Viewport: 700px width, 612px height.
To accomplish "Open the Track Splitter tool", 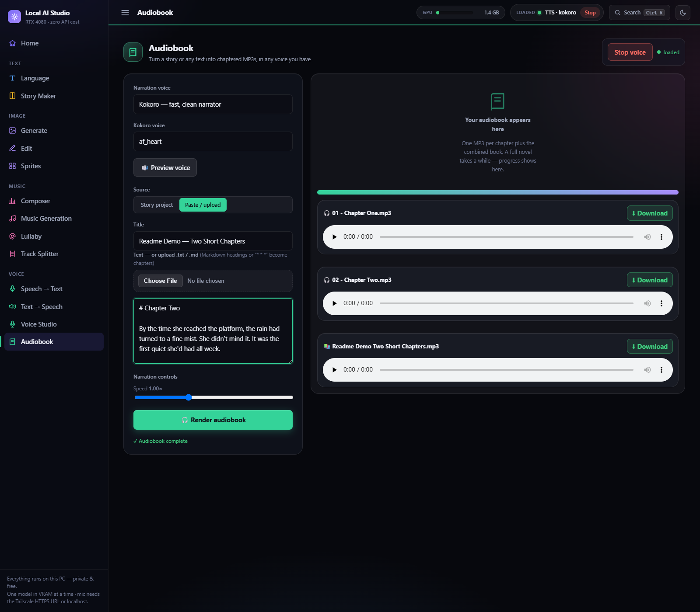I will pyautogui.click(x=54, y=254).
